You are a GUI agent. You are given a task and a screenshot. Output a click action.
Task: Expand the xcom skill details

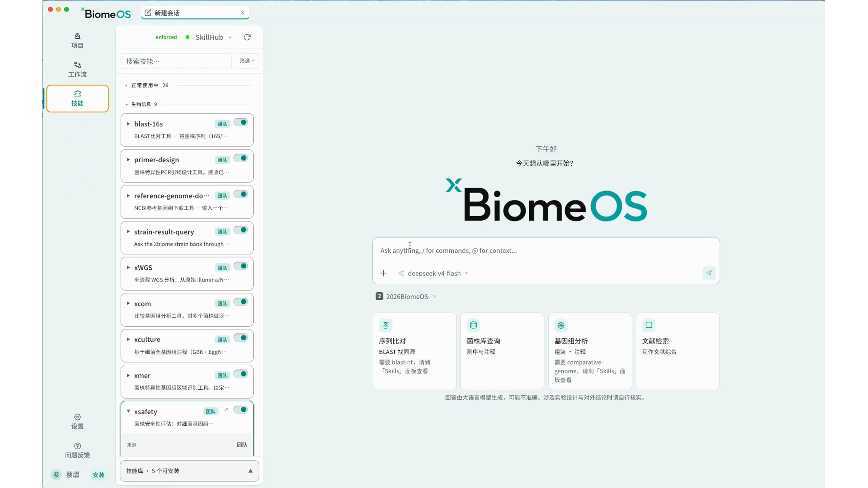point(128,304)
